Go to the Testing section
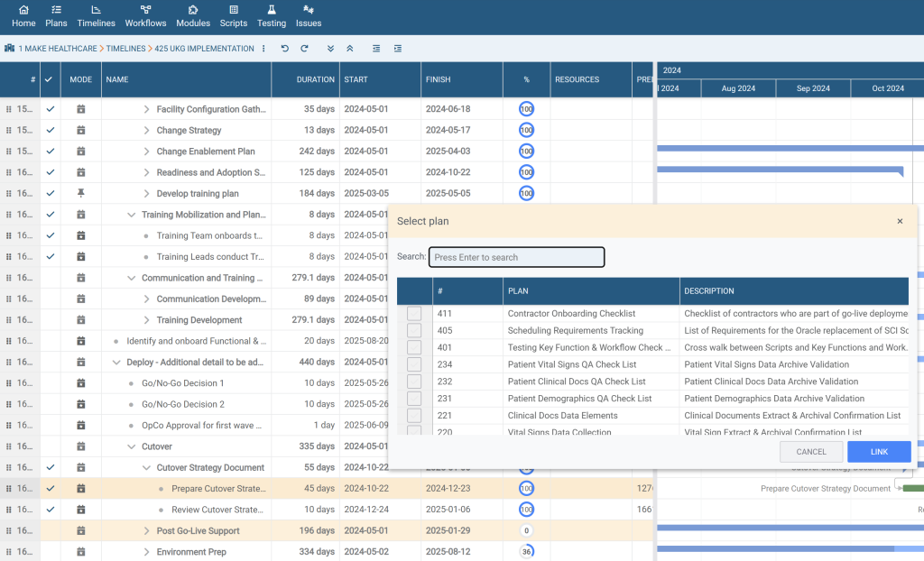The height and width of the screenshot is (561, 924). coord(271,16)
